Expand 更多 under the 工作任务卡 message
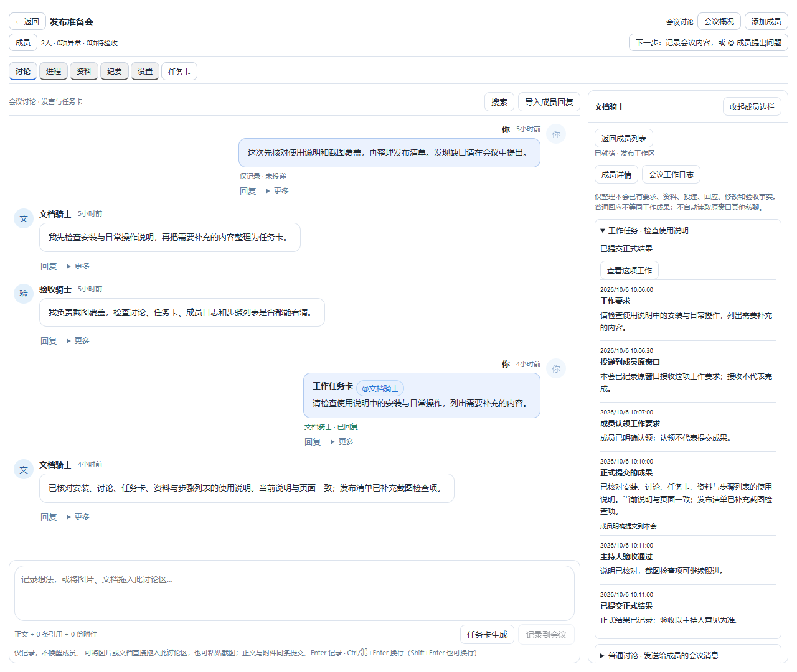 pyautogui.click(x=342, y=442)
